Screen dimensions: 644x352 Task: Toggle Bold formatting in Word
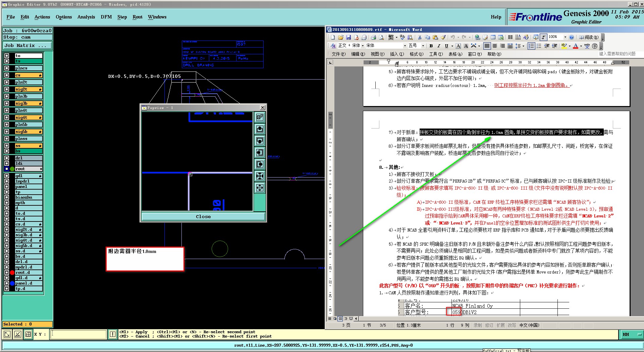coord(431,46)
